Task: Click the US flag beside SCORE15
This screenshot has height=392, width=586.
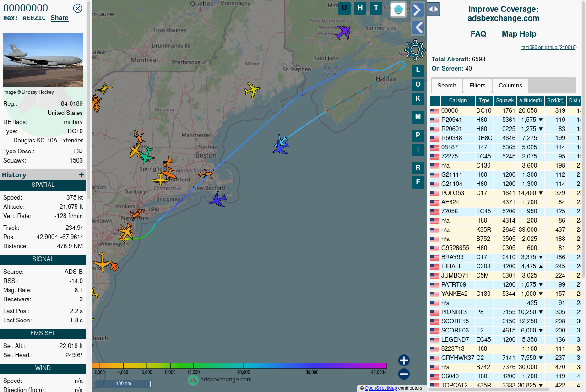Action: pos(435,321)
